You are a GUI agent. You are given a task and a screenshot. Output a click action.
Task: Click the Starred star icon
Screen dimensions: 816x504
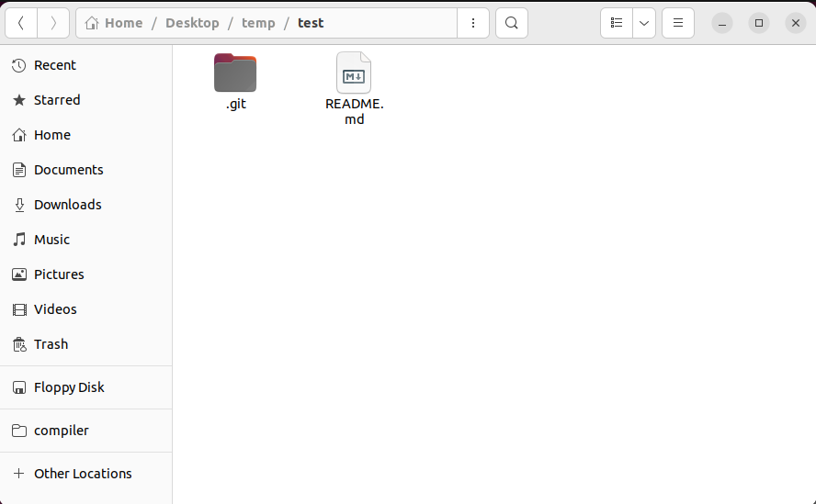click(19, 100)
